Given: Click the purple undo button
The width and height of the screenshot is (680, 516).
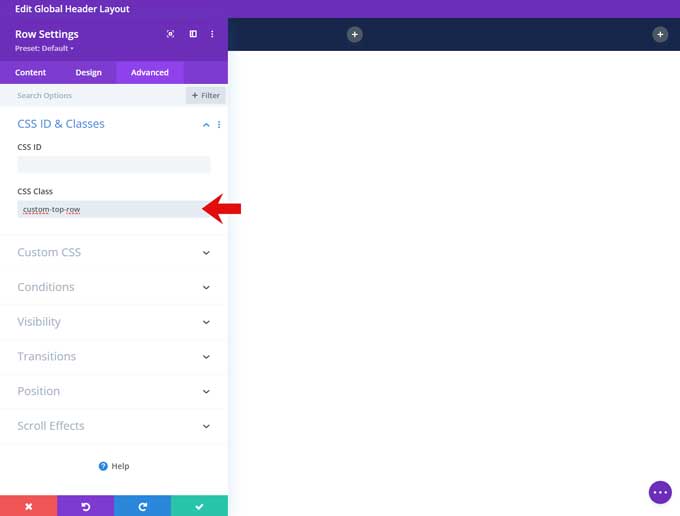Looking at the screenshot, I should pos(85,506).
